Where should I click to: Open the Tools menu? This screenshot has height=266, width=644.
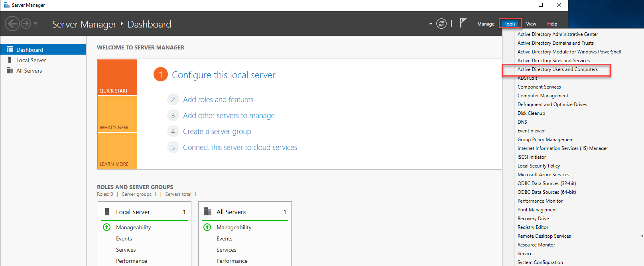(x=510, y=24)
